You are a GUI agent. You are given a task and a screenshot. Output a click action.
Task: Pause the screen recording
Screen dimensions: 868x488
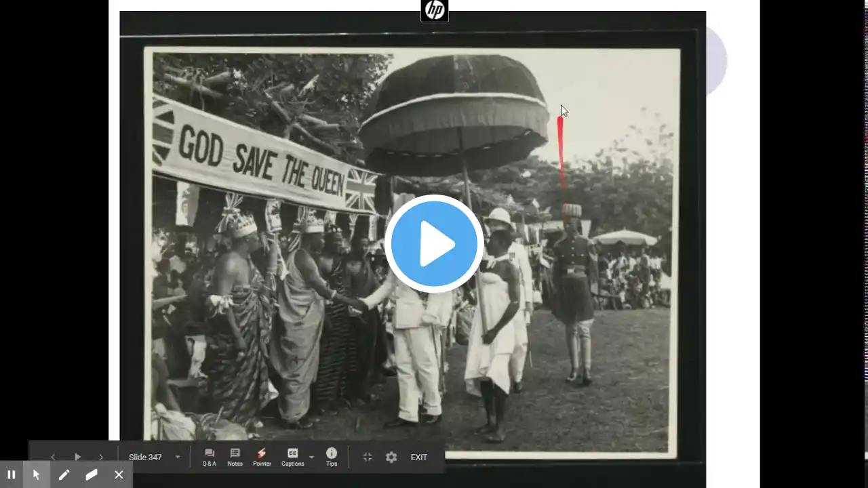tap(12, 474)
